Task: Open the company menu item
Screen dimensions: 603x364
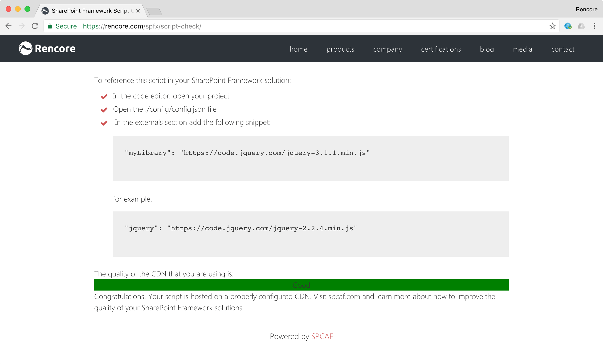Action: [x=387, y=49]
